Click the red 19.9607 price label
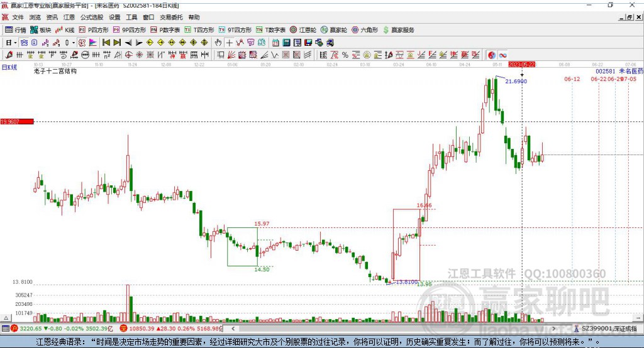Image resolution: width=644 pixels, height=348 pixels. coord(17,121)
